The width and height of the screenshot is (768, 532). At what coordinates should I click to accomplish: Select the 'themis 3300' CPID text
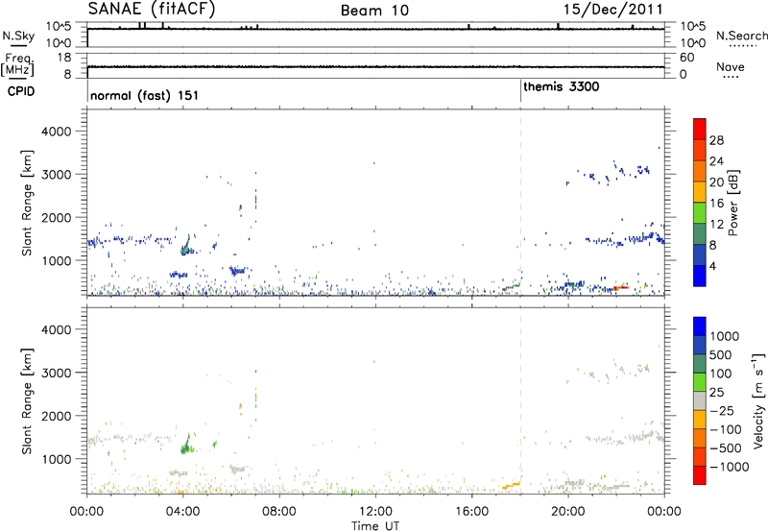[561, 86]
